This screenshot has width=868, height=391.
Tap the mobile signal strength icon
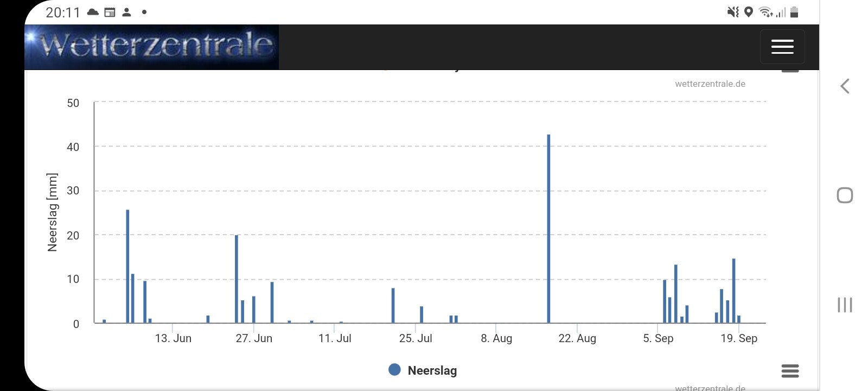(x=781, y=12)
